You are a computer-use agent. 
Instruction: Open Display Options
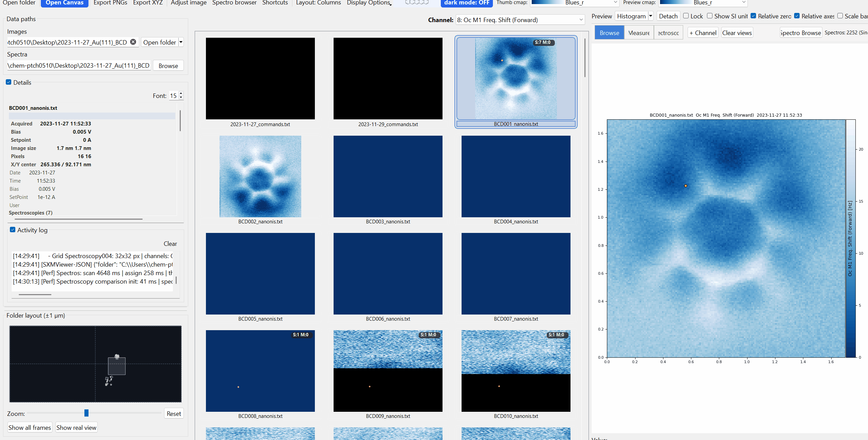pos(368,3)
